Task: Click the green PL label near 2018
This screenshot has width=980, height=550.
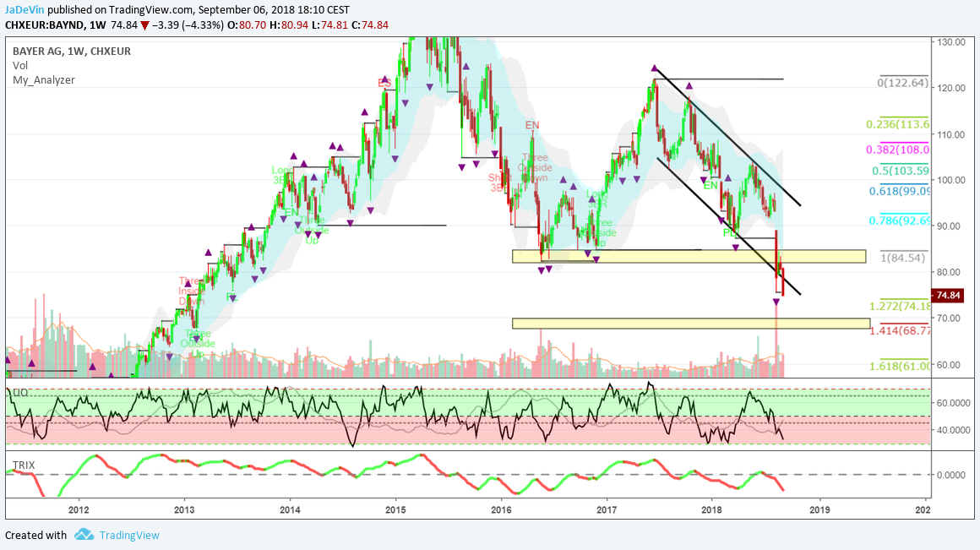Action: point(729,232)
